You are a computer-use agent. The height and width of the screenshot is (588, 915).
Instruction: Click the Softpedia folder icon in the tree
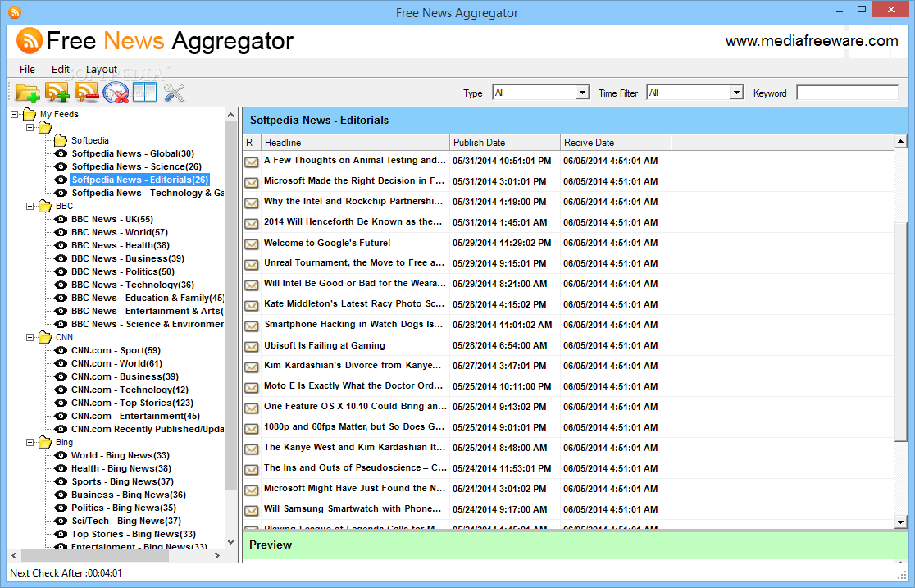click(61, 141)
